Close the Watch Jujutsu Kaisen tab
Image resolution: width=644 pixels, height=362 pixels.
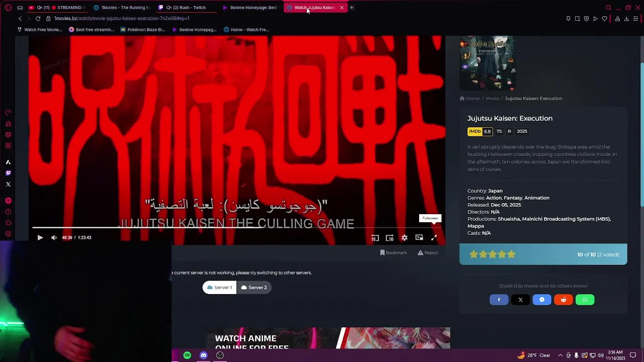(x=342, y=8)
